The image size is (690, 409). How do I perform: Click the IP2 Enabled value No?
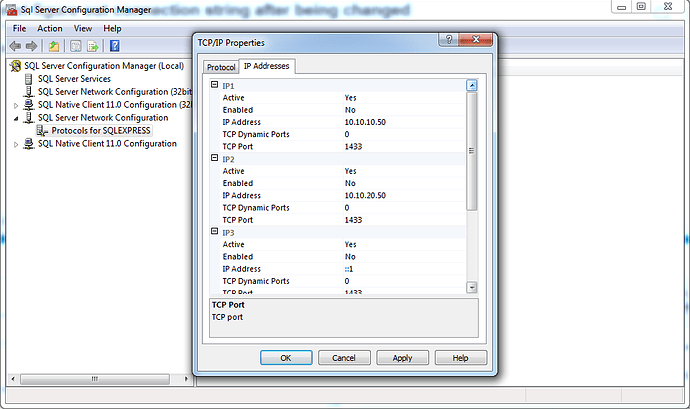pos(350,184)
